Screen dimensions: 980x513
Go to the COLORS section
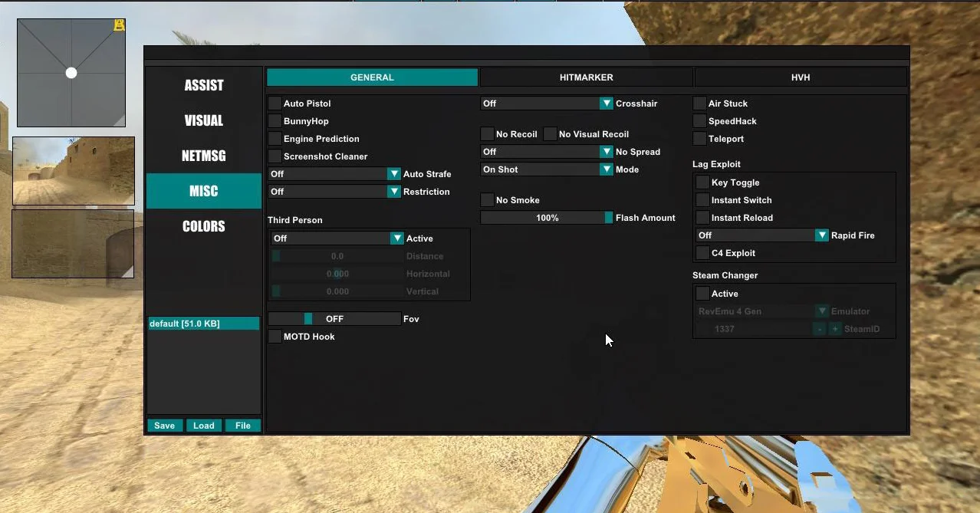click(204, 226)
